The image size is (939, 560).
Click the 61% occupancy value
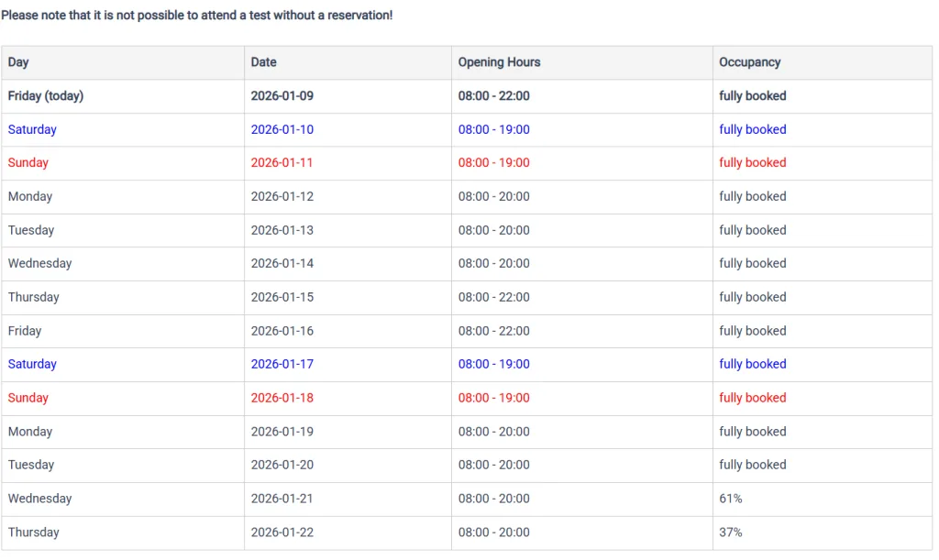731,499
